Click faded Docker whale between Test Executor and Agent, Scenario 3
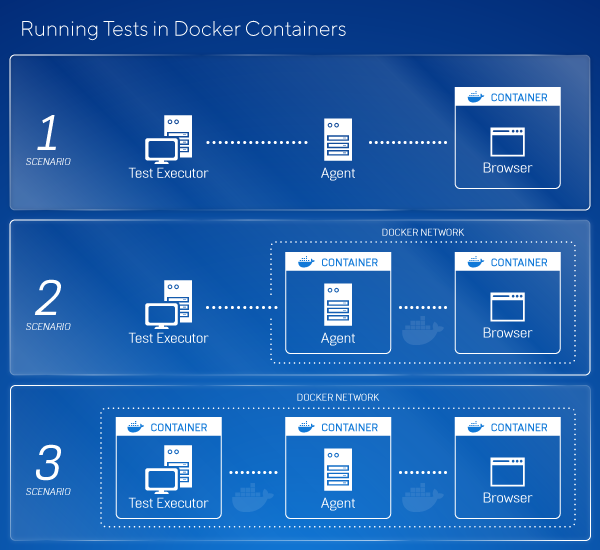This screenshot has width=600, height=550. coord(253,496)
